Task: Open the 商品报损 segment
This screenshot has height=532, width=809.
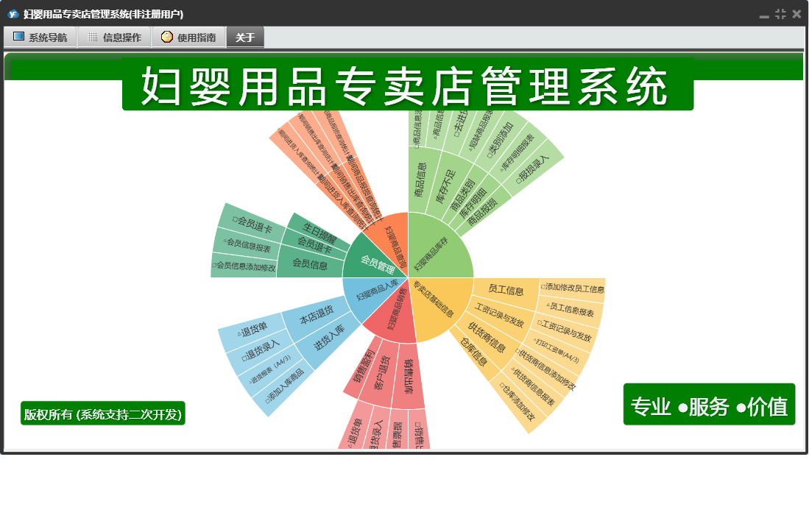Action: coord(484,211)
